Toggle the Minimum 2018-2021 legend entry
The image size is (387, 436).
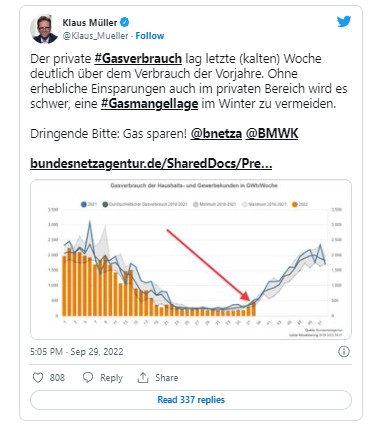click(214, 204)
